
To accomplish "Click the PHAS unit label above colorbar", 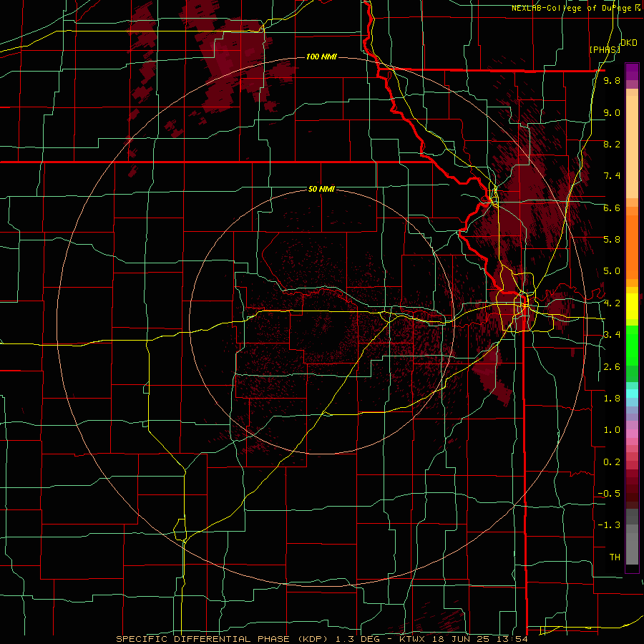I will pos(605,49).
